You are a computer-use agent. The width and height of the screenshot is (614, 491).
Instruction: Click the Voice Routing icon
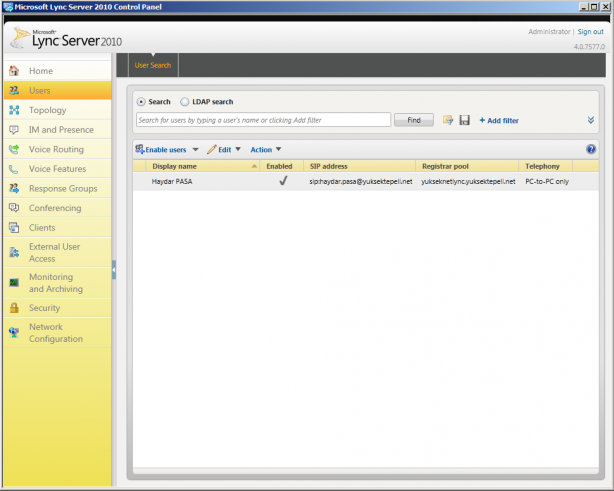click(14, 149)
